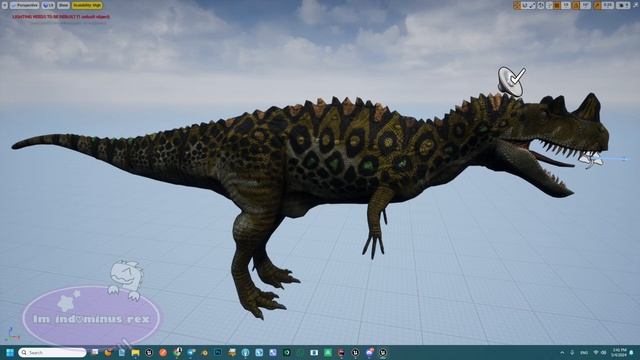Screen dimensions: 640x360
Task: Click the yellow Scalability warning button
Action: [x=87, y=5]
